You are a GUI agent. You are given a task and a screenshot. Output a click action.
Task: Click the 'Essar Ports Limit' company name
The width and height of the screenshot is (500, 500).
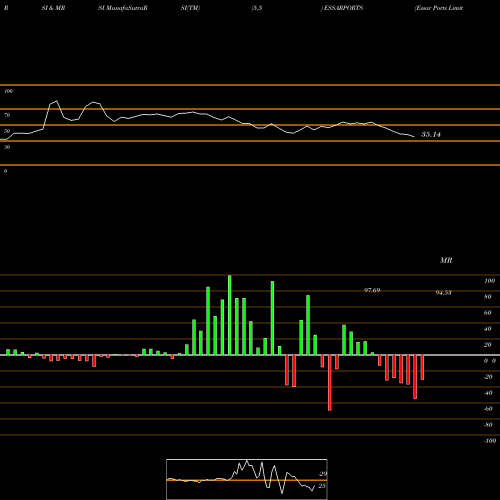(x=439, y=8)
